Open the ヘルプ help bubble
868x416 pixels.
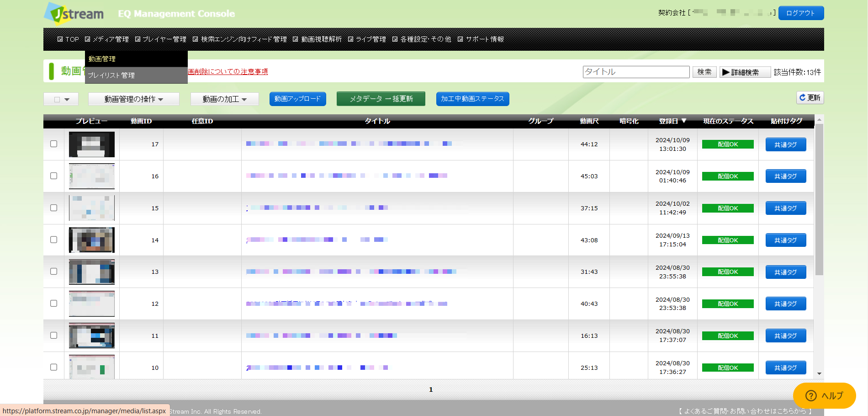[x=824, y=395]
